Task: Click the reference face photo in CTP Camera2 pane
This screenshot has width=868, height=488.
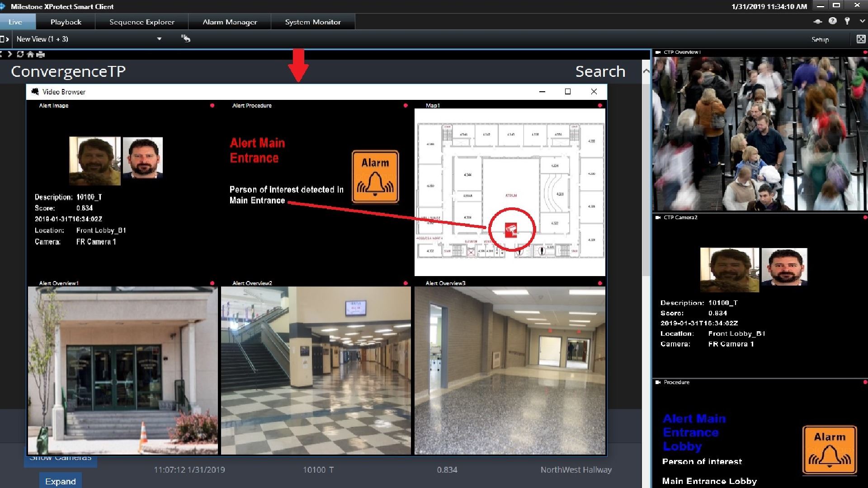Action: click(x=784, y=267)
